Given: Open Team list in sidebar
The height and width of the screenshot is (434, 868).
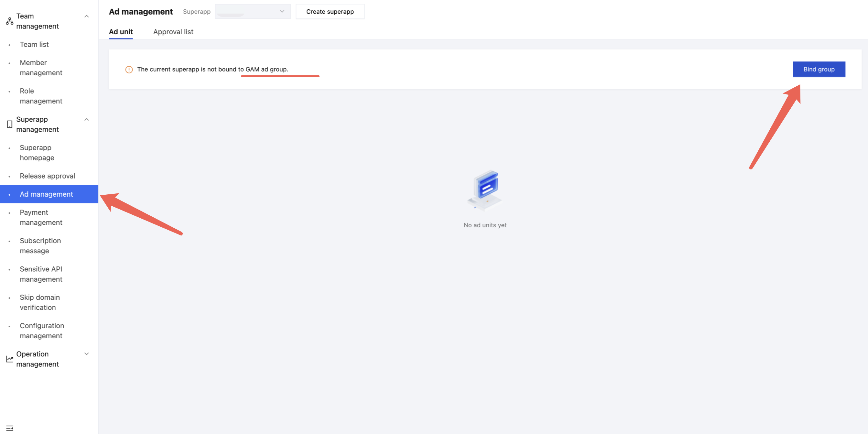Looking at the screenshot, I should [x=34, y=45].
